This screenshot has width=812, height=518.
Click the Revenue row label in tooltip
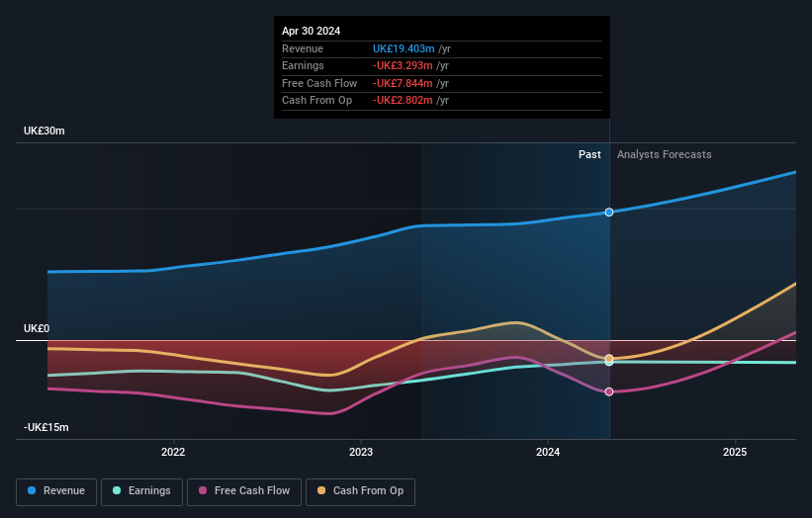click(x=303, y=48)
